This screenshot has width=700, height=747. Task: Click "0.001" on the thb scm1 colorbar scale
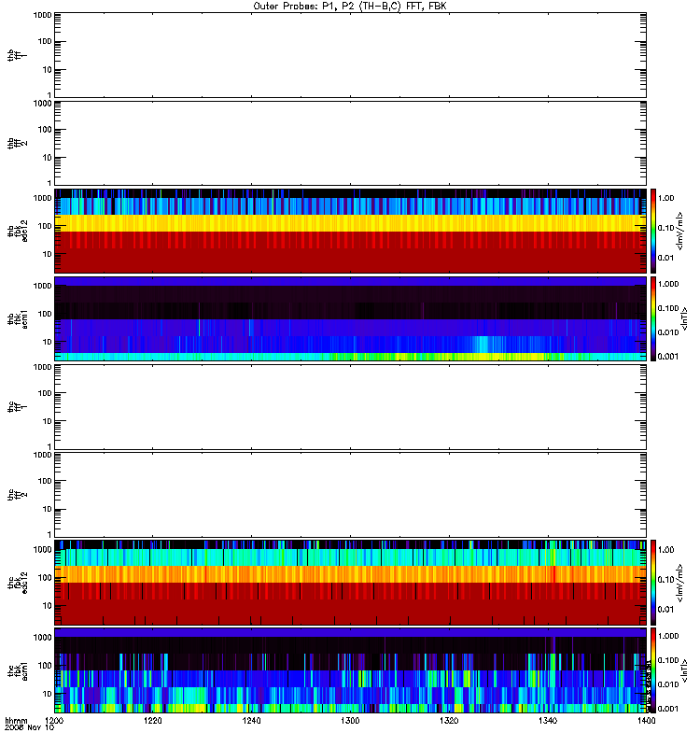(668, 357)
